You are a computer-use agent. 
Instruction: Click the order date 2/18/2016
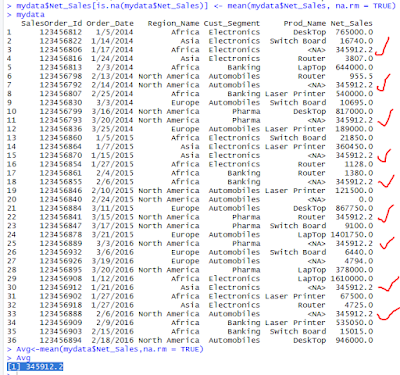[112, 340]
